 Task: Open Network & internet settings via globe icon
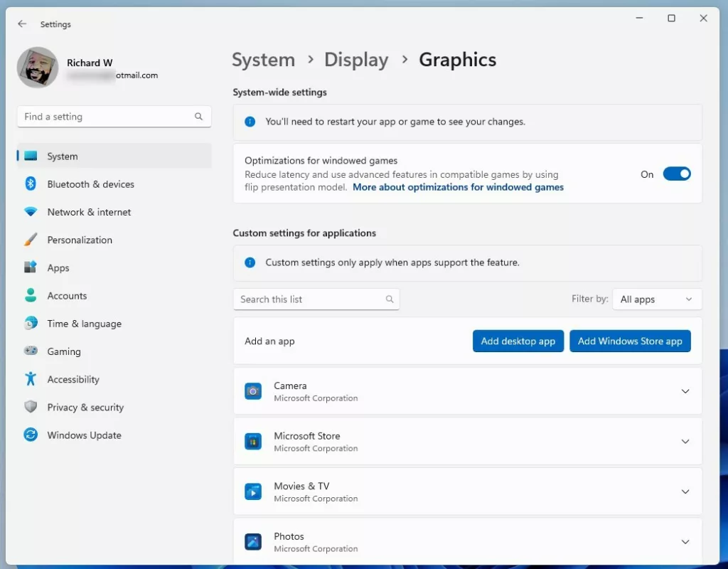30,212
